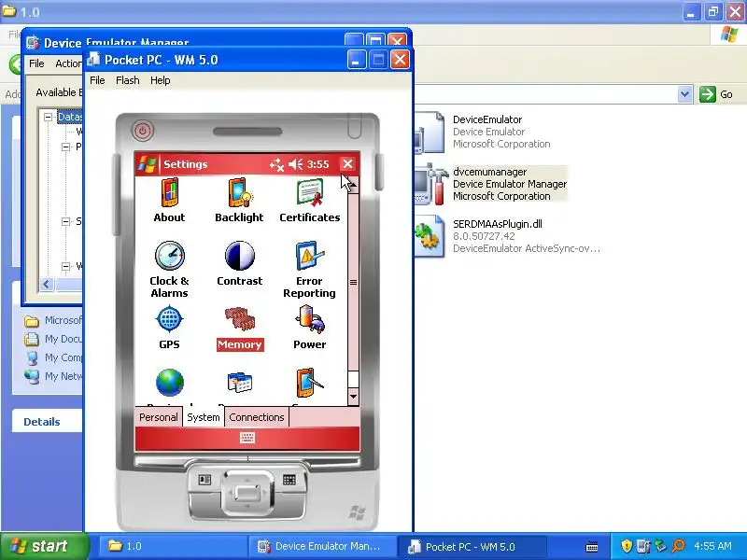747x560 pixels.
Task: Open My Computer link in Explorer sidebar
Action: tap(53, 357)
